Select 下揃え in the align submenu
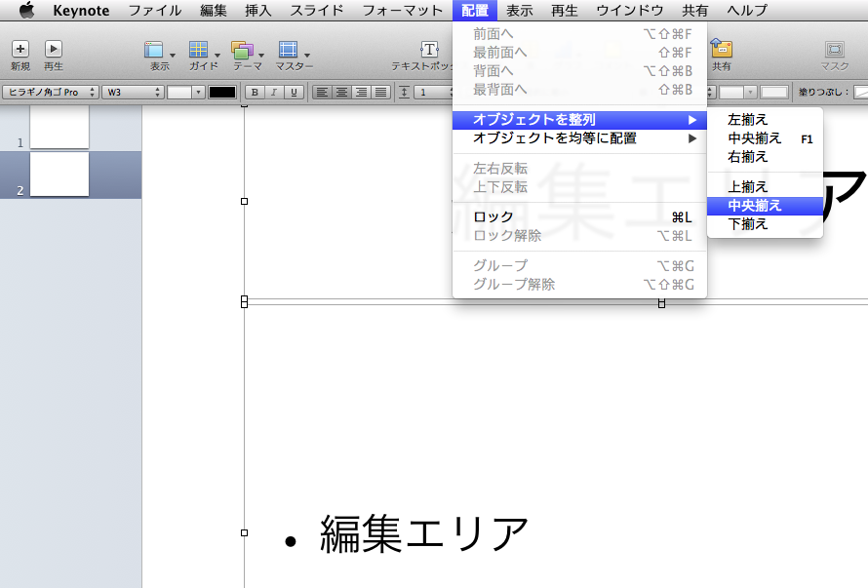 click(x=765, y=224)
